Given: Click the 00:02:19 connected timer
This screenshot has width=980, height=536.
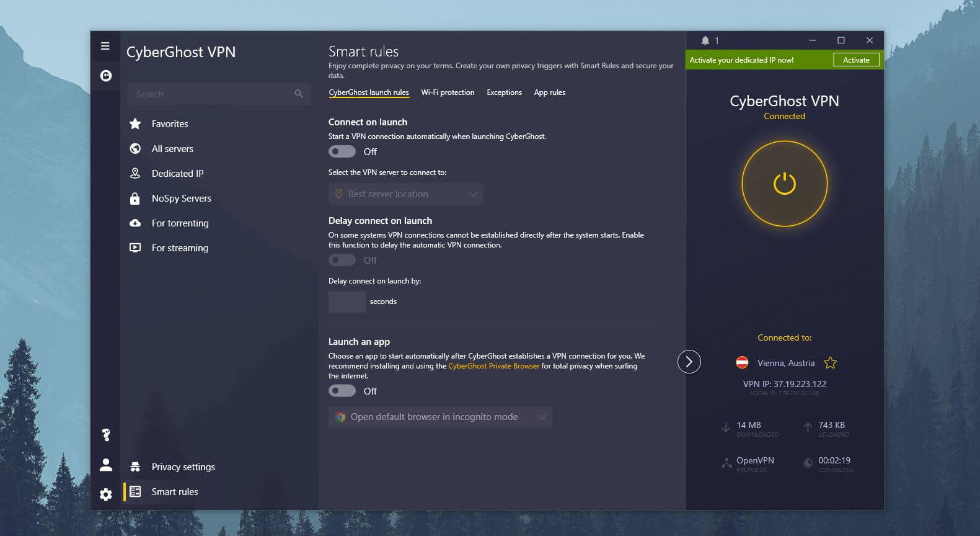Looking at the screenshot, I should [x=834, y=460].
